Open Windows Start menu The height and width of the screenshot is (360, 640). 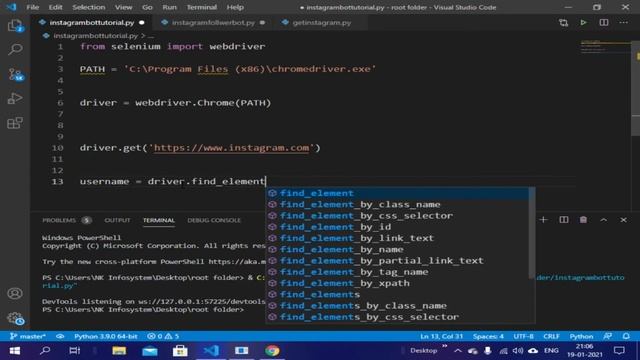[x=15, y=351]
